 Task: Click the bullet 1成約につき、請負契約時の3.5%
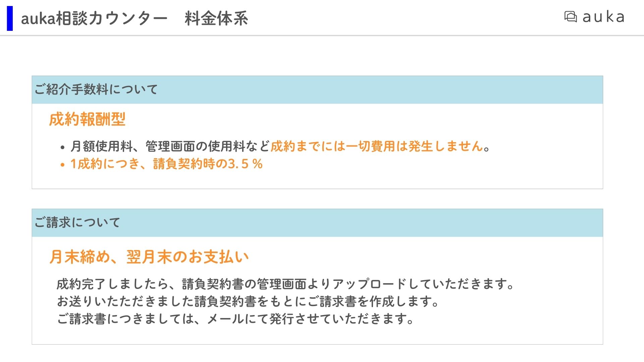point(166,164)
